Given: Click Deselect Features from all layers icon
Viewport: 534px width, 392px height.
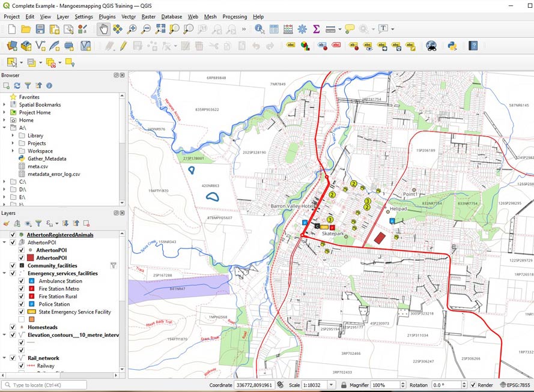Looking at the screenshot, I should pyautogui.click(x=50, y=63).
